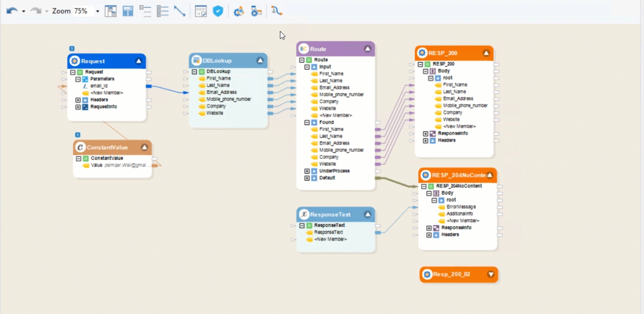
Task: Click the anchor path icon in toolbar
Action: click(277, 11)
